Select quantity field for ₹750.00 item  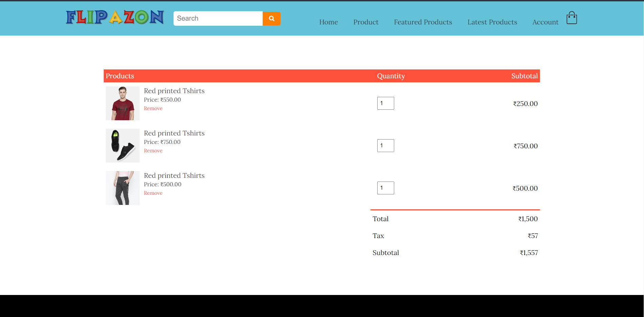coord(385,146)
